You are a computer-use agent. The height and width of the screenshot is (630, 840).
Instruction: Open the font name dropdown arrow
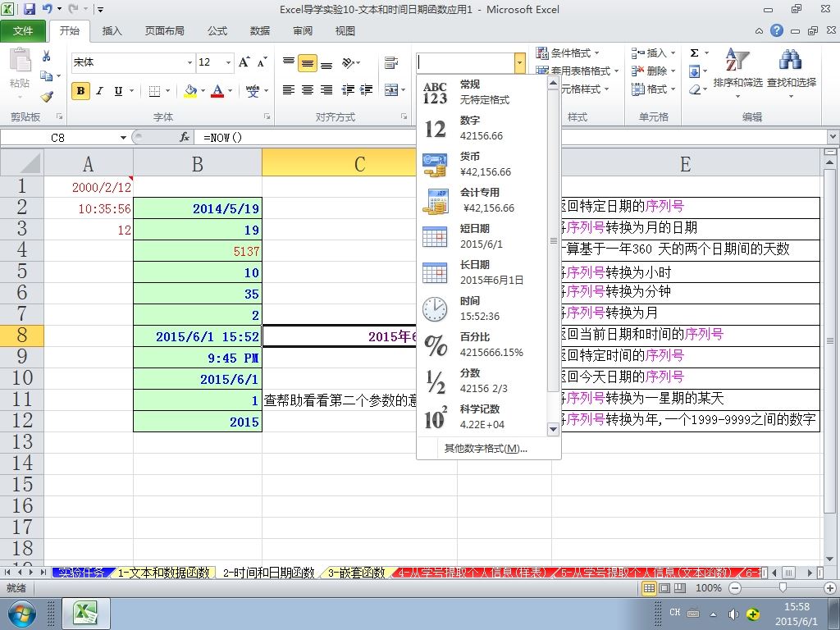tap(189, 62)
